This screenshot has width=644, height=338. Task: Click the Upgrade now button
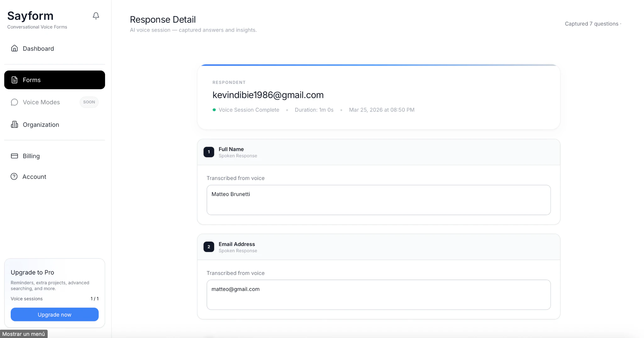[55, 314]
